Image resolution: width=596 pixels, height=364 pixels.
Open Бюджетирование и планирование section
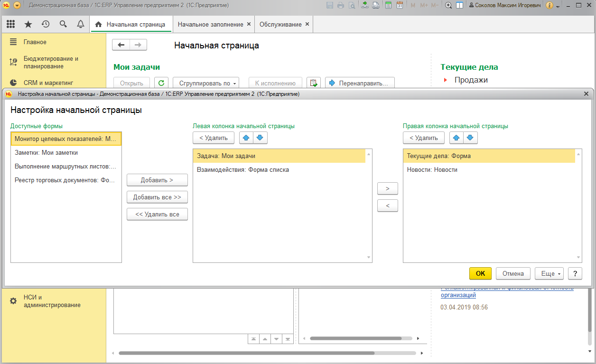click(53, 62)
